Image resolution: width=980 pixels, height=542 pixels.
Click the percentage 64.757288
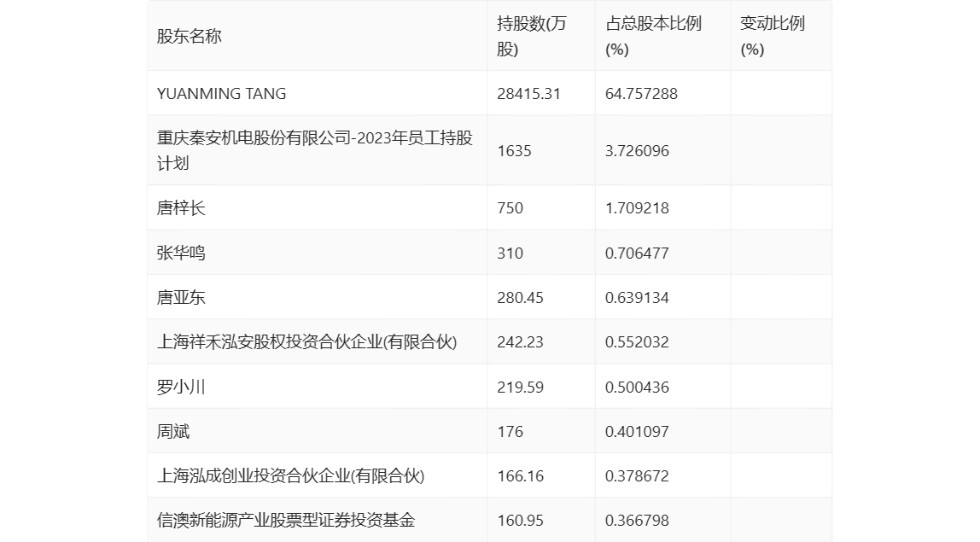coord(641,94)
